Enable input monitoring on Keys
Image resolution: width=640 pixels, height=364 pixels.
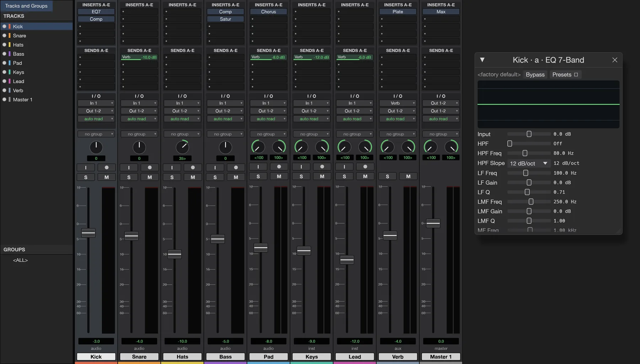301,167
